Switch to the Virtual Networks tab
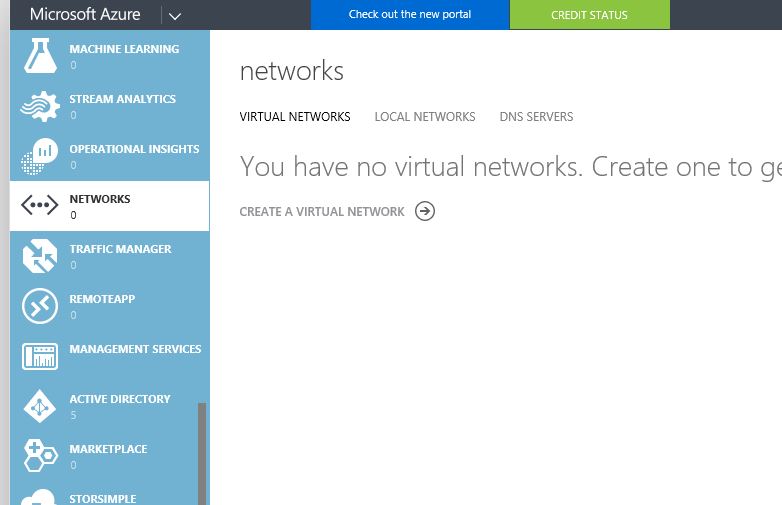782x505 pixels. point(295,117)
